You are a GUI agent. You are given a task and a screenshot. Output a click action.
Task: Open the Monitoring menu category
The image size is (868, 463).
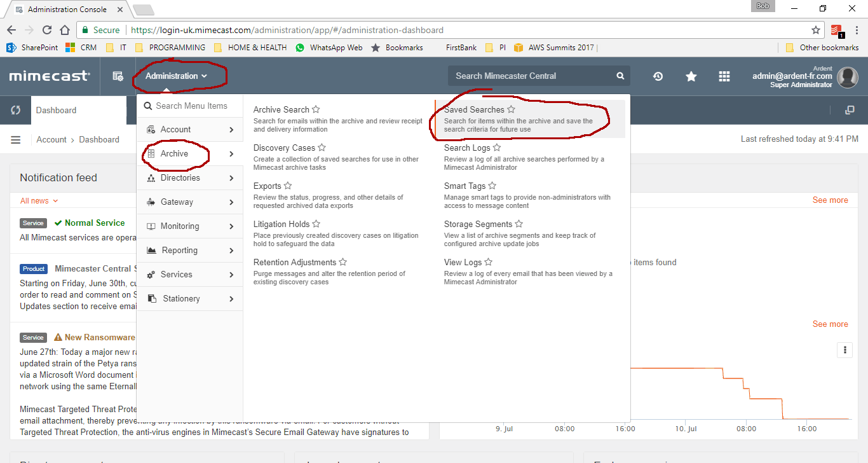tap(190, 226)
